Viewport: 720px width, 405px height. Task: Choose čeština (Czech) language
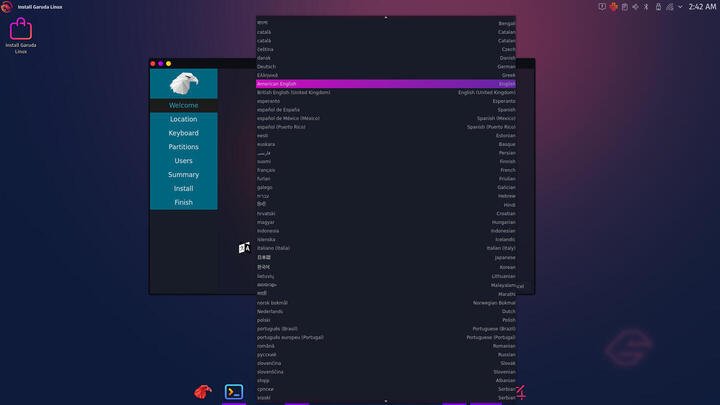(386, 49)
